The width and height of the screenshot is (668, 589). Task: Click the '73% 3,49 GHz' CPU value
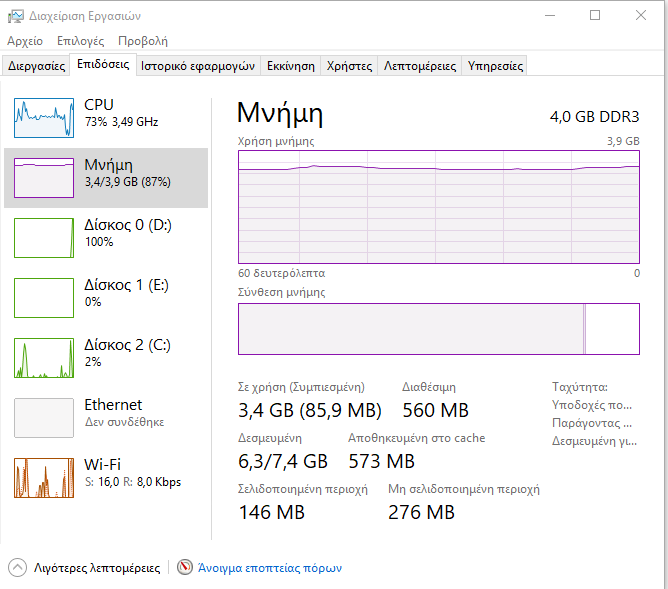click(x=121, y=122)
